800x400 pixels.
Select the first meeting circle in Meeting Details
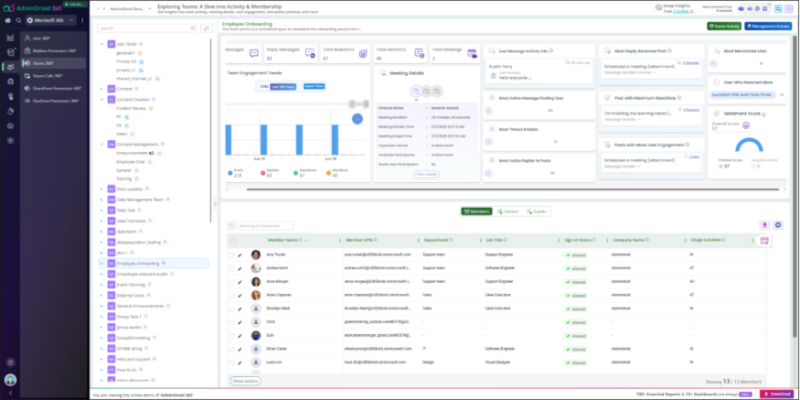coord(416,91)
